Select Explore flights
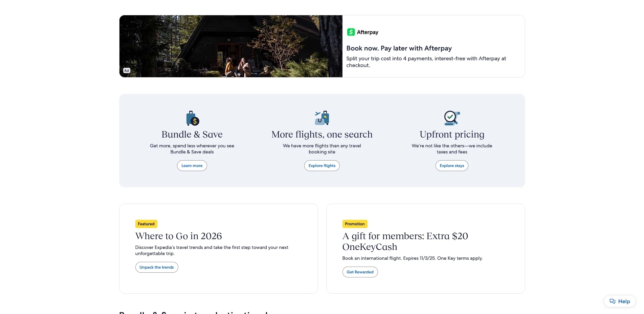 (321, 166)
